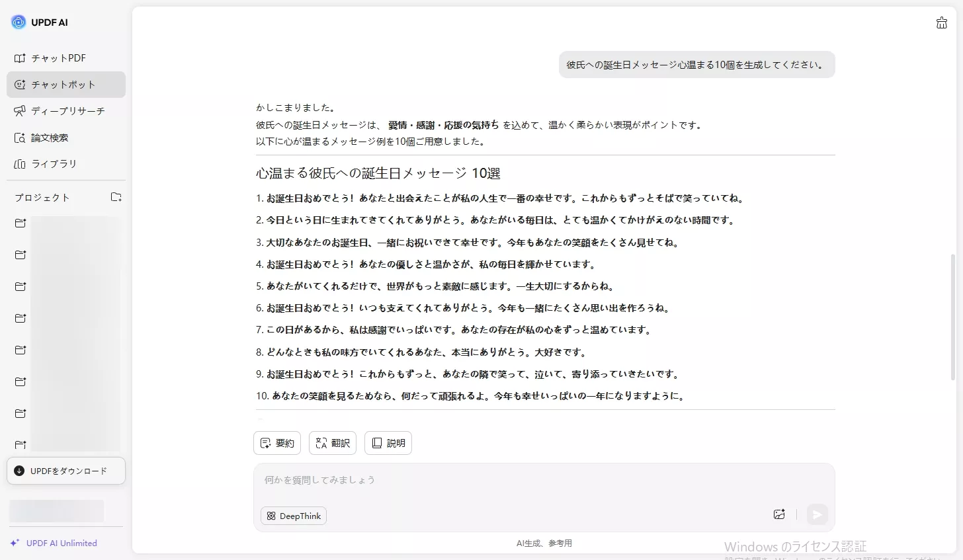Click message 4 about 優しさと温かさ
This screenshot has height=560, width=963.
(427, 264)
